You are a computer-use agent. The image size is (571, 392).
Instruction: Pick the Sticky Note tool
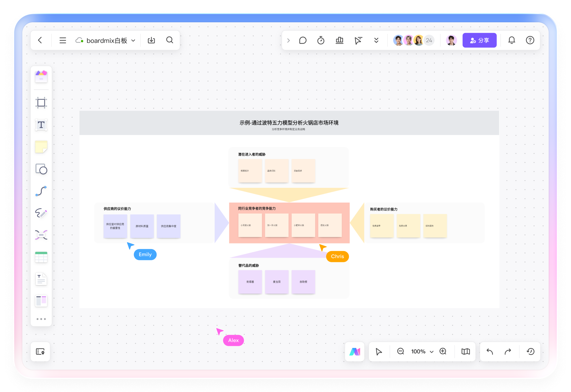(41, 147)
